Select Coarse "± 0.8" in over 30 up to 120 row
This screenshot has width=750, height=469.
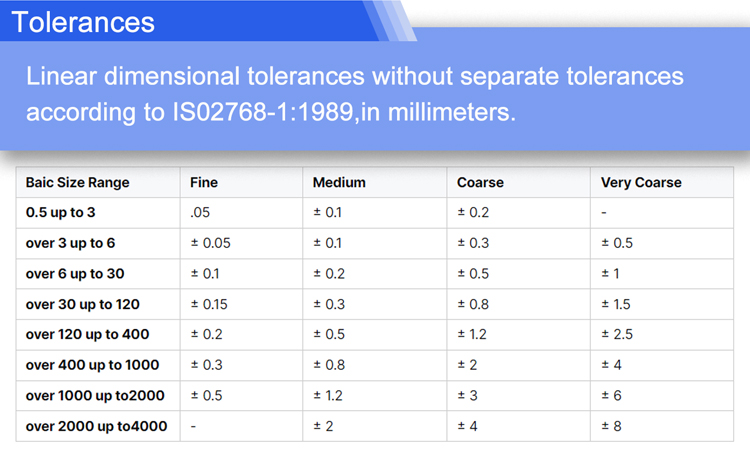(474, 305)
